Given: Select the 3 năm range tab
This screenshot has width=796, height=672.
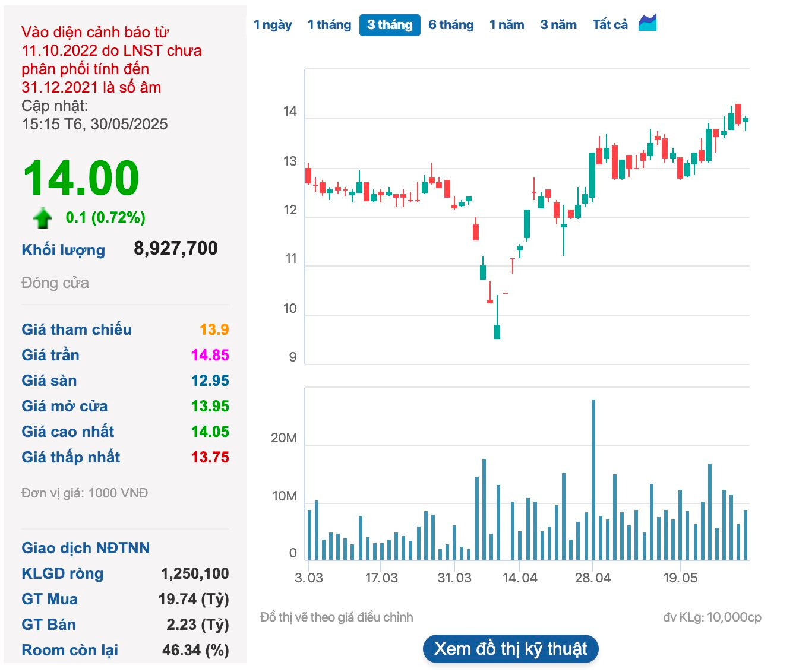Looking at the screenshot, I should coord(558,25).
